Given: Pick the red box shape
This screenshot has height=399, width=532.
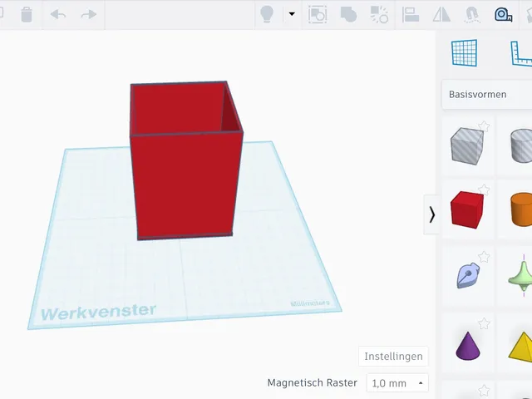Looking at the screenshot, I should (467, 209).
